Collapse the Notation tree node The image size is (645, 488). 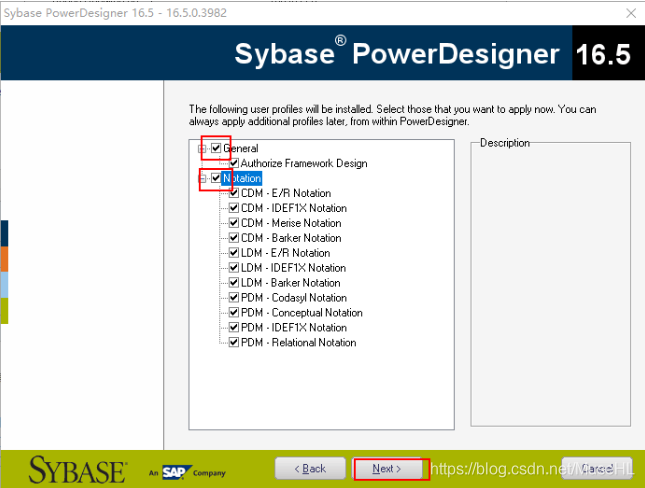pyautogui.click(x=202, y=179)
